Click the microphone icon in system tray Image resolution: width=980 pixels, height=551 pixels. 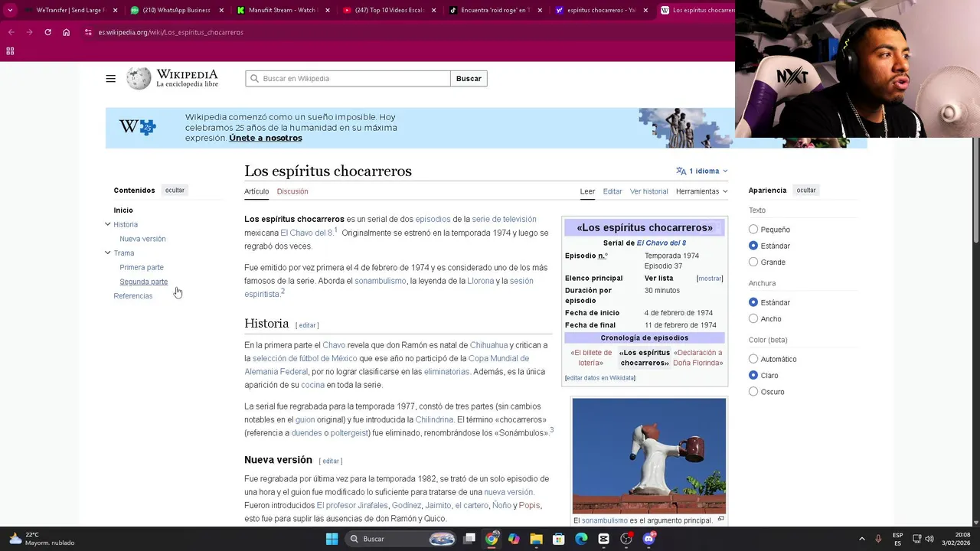click(878, 539)
